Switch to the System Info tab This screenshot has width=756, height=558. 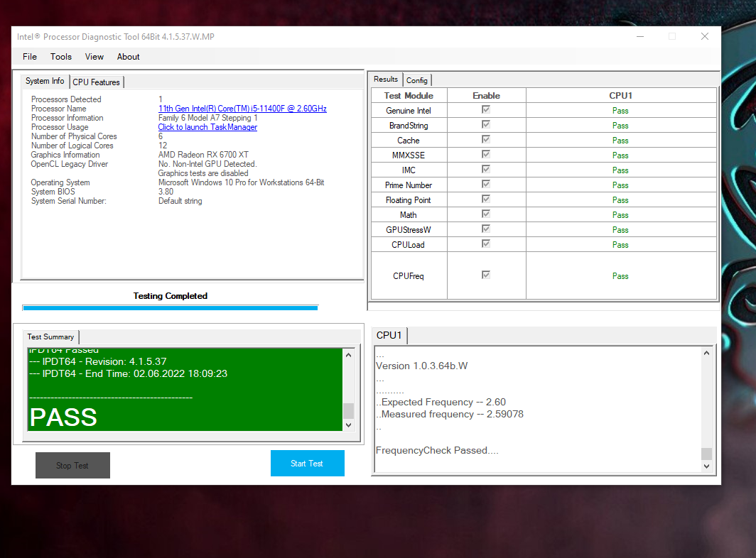pos(45,81)
